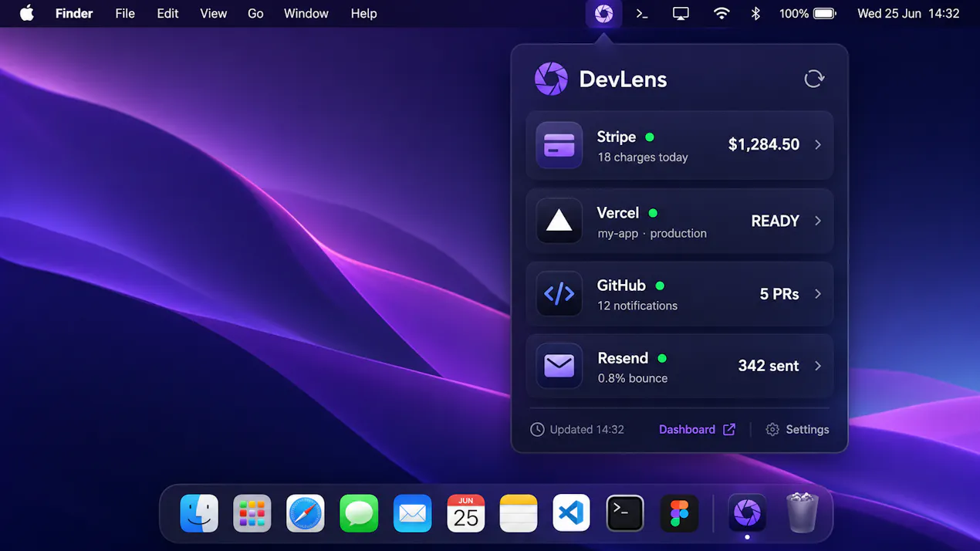980x551 pixels.
Task: Open Terminal from the Dock
Action: (x=625, y=513)
